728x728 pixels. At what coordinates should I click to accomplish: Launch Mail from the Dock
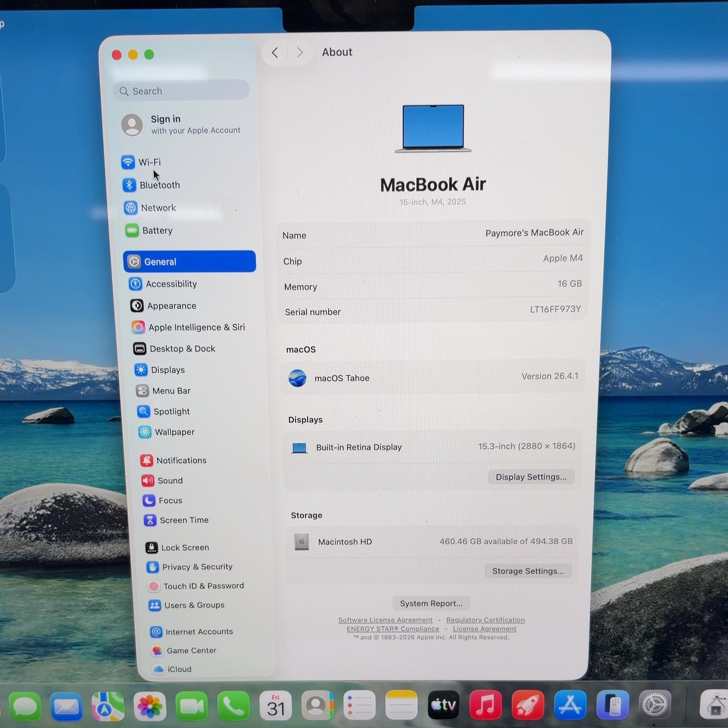coord(66,706)
